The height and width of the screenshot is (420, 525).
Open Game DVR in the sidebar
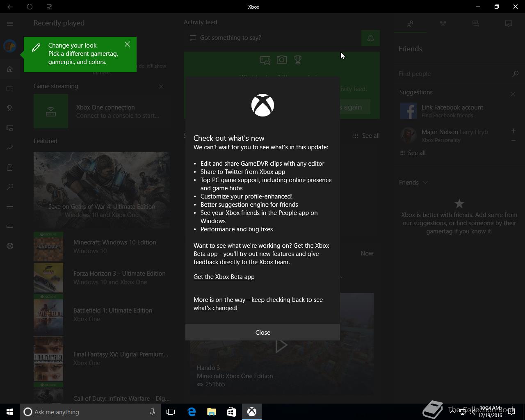click(x=10, y=128)
